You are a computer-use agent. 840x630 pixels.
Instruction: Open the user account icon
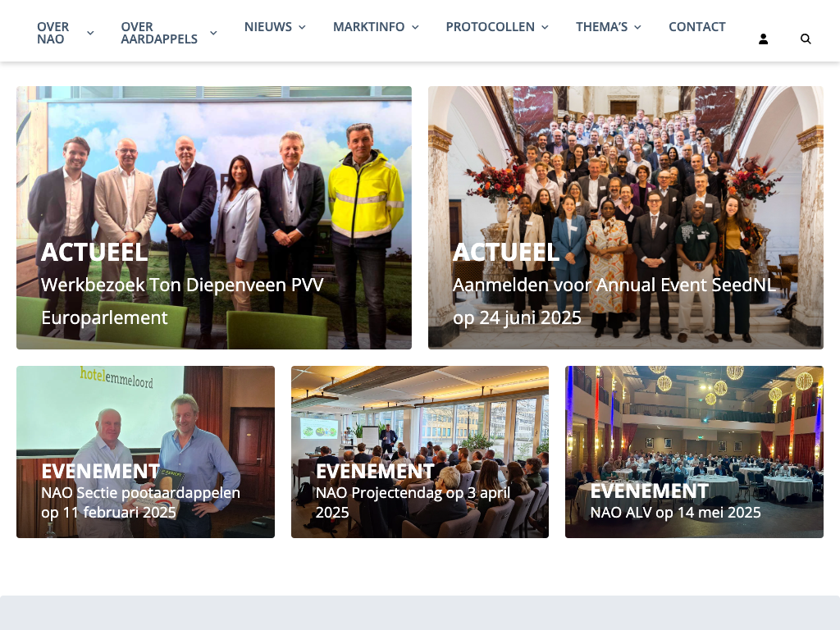(764, 39)
